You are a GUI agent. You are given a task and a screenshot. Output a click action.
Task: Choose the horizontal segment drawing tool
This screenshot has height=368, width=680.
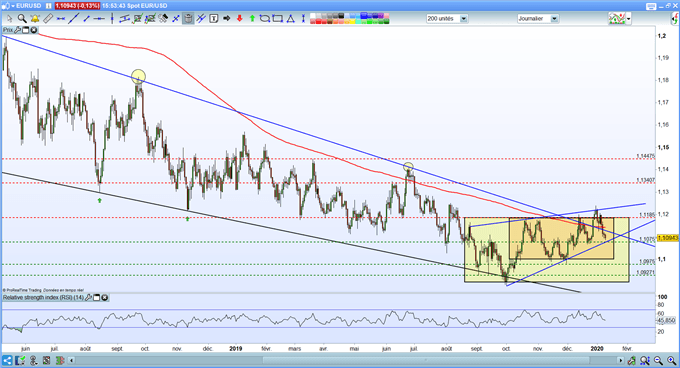[x=60, y=19]
